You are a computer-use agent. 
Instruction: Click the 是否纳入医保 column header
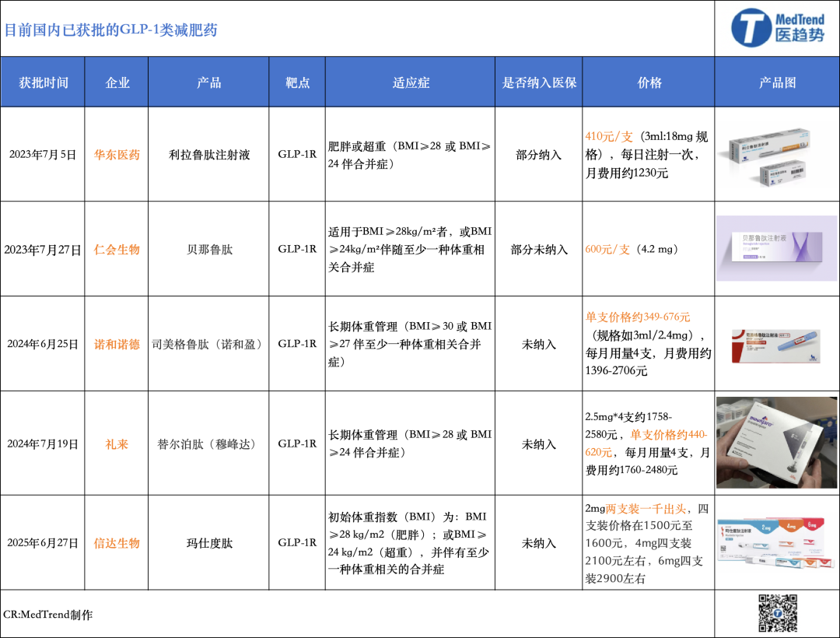tap(539, 82)
